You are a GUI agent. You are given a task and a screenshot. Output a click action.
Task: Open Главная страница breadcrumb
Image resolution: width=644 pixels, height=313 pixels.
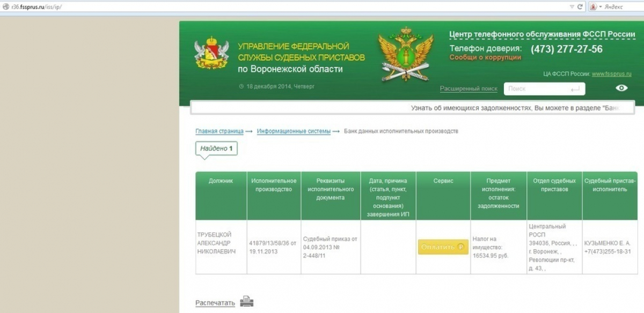(x=219, y=131)
